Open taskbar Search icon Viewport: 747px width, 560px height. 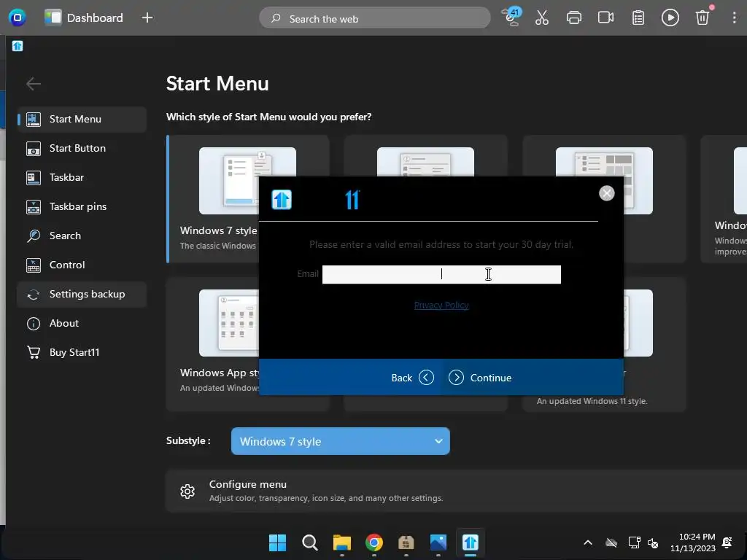point(309,542)
